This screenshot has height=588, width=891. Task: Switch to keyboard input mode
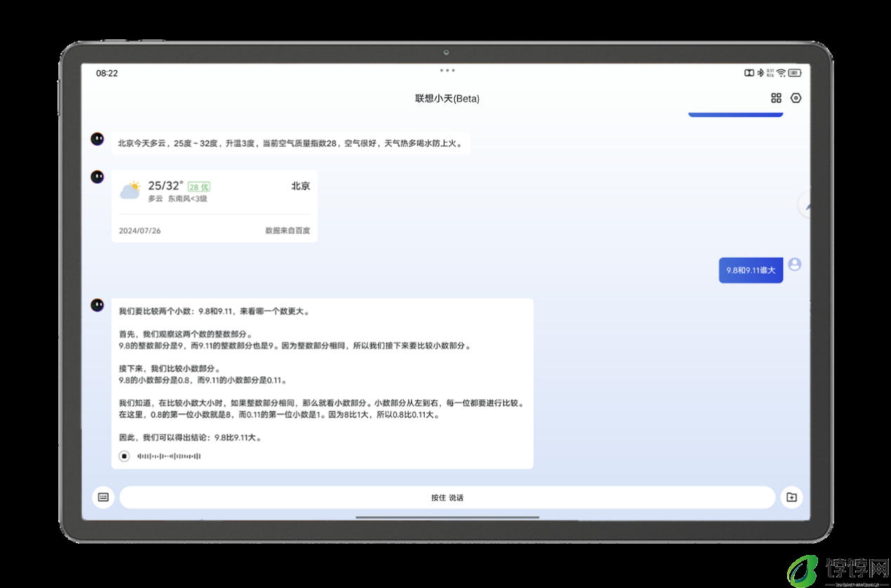[x=103, y=497]
